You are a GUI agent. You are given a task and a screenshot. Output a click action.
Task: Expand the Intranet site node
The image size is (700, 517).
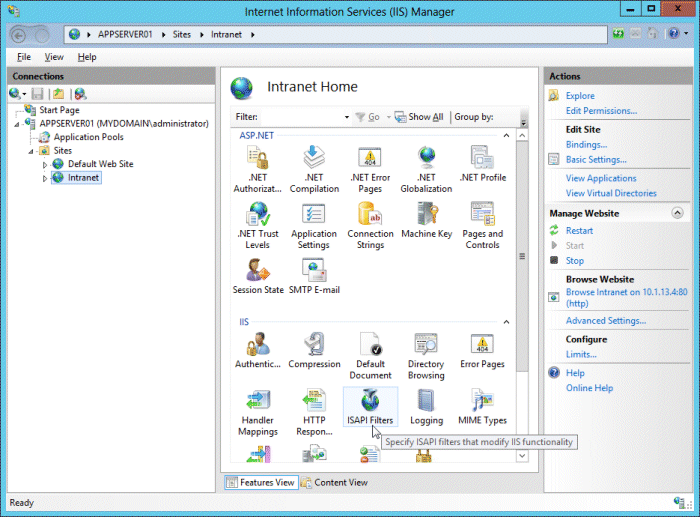45,178
